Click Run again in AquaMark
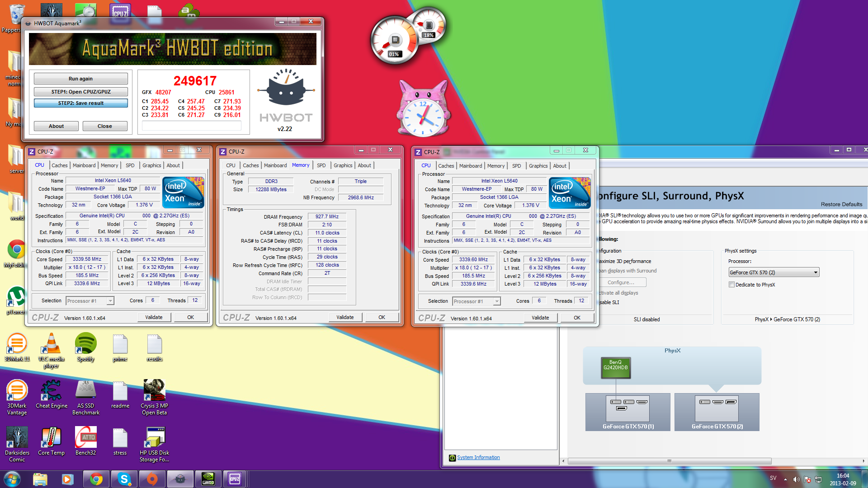The width and height of the screenshot is (868, 488). pyautogui.click(x=80, y=79)
